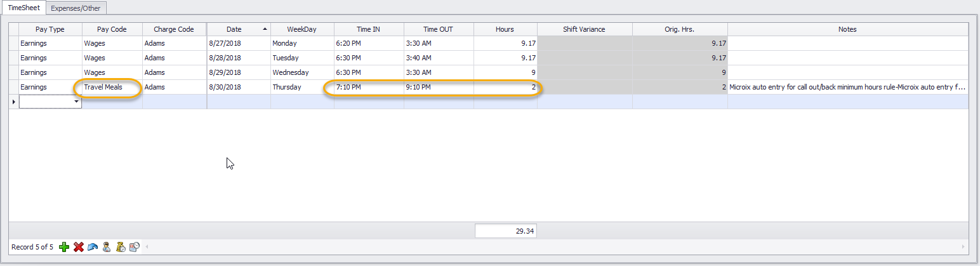Image resolution: width=980 pixels, height=266 pixels.
Task: Click the blue undo arrow icon
Action: 93,247
